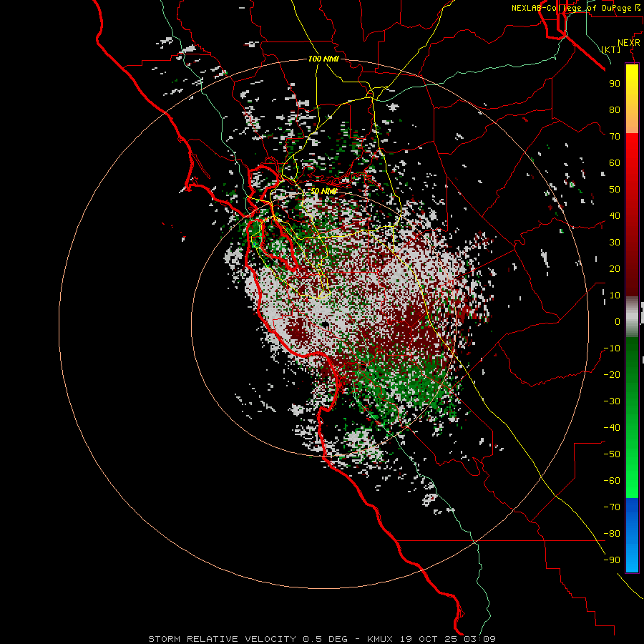This screenshot has width=644, height=644.
Task: Click the -10 value on velocity scale
Action: click(612, 348)
